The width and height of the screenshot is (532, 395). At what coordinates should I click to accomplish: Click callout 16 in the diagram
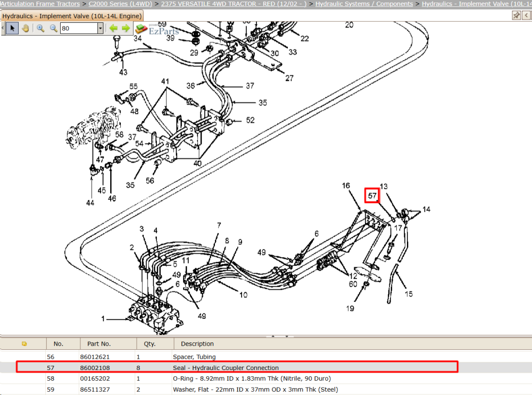pyautogui.click(x=346, y=186)
